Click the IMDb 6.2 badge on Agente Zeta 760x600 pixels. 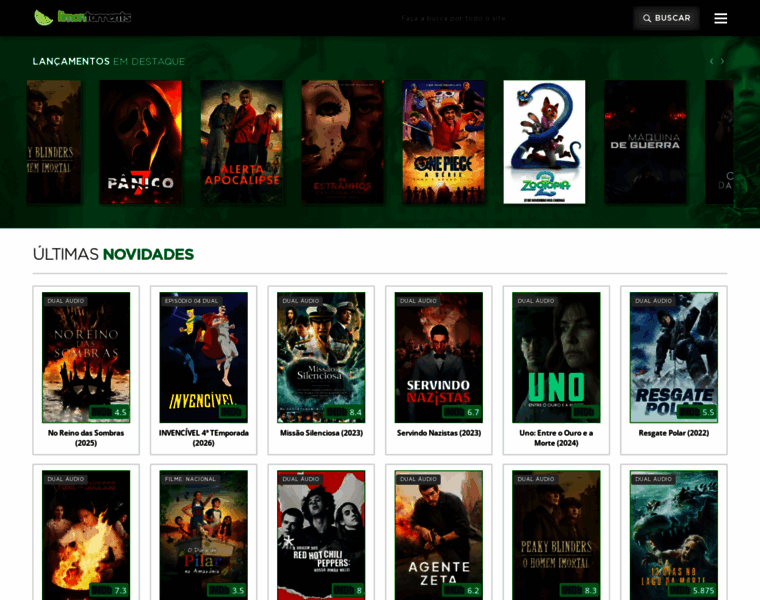pos(462,590)
